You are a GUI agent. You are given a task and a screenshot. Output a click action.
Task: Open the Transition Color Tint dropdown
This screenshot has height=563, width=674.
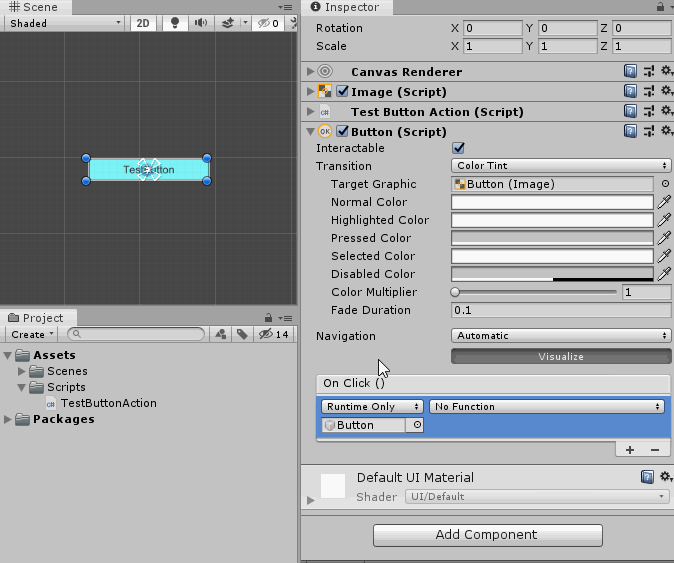(561, 166)
